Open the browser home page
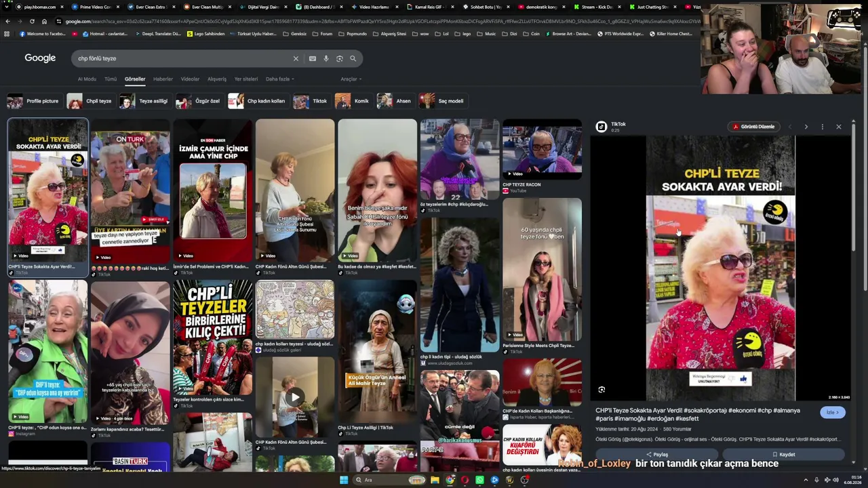This screenshot has width=868, height=488. (x=44, y=21)
